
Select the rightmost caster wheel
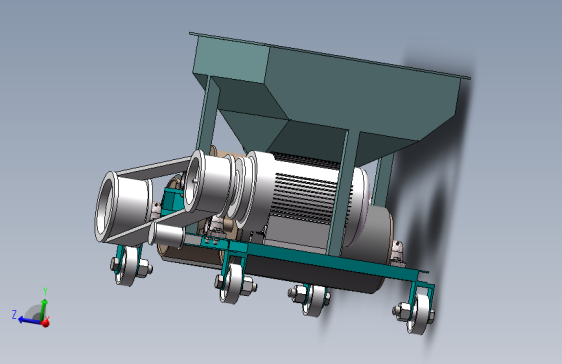(418, 315)
